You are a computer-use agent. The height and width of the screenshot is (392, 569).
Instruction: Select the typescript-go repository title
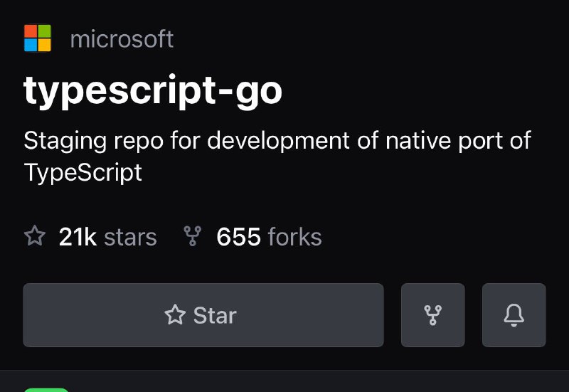coord(153,91)
